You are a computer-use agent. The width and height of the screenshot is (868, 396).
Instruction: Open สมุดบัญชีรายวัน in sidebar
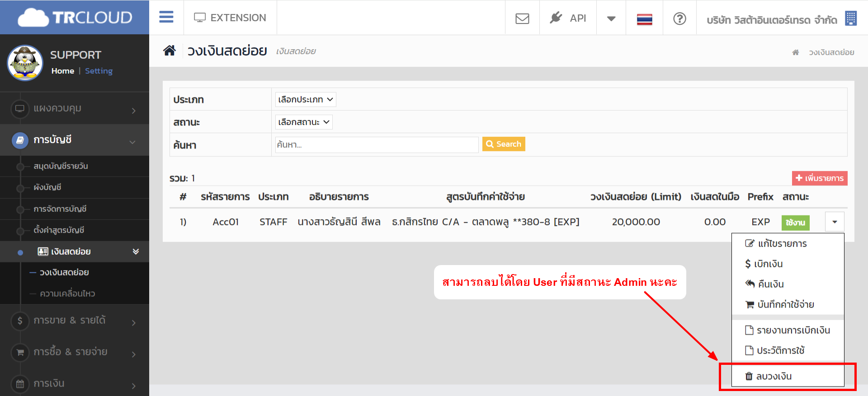[x=61, y=166]
